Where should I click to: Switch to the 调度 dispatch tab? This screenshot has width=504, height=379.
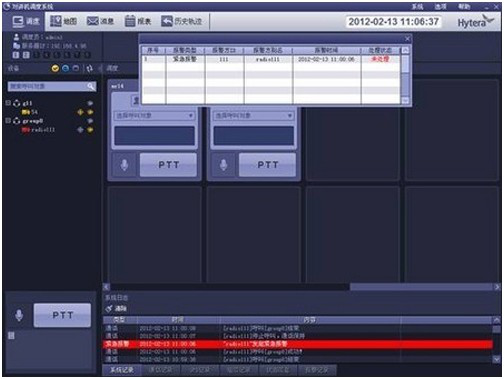(26, 21)
